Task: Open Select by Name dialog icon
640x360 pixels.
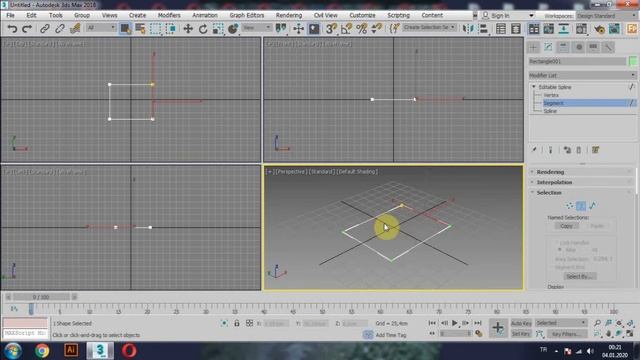Action: click(x=140, y=29)
